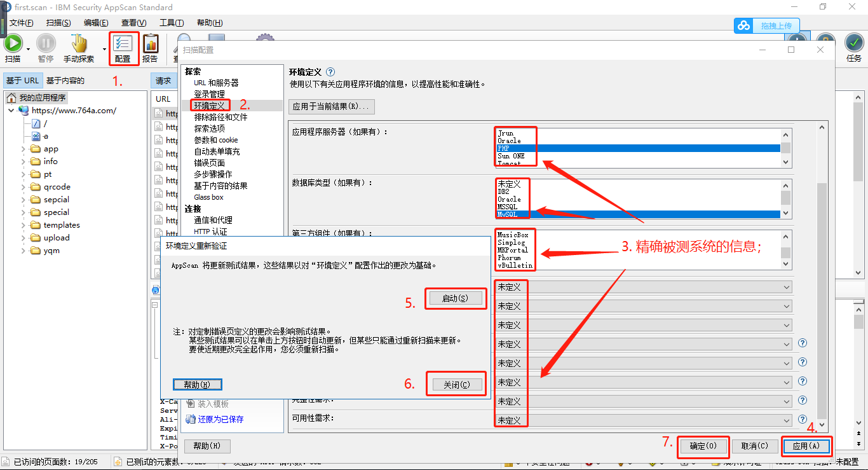
Task: Expand the pt folder node
Action: tap(24, 174)
